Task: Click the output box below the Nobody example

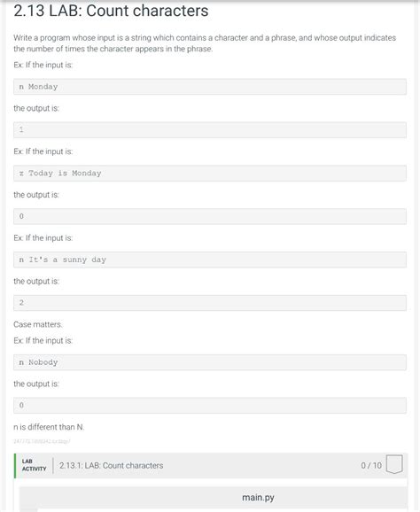Action: click(x=210, y=405)
